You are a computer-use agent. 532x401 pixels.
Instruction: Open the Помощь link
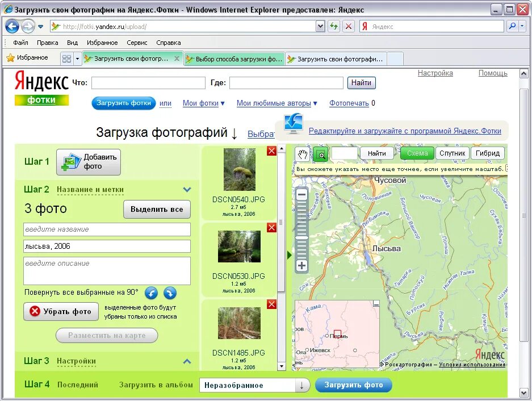tap(493, 73)
